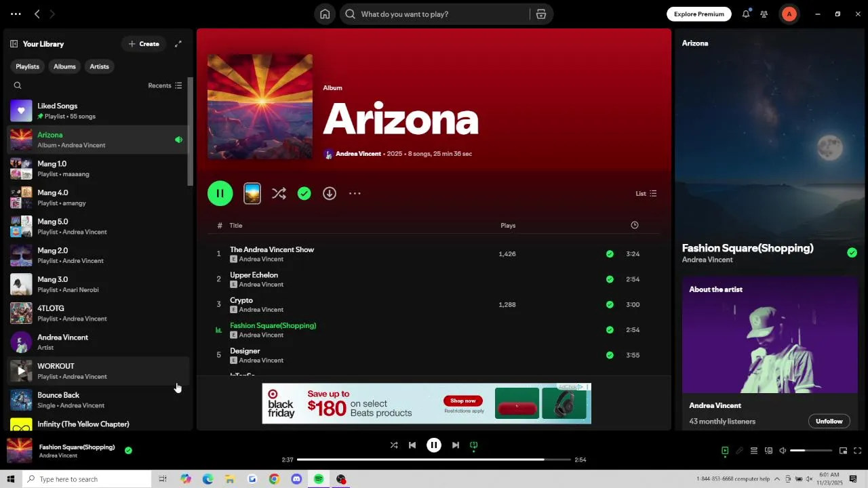This screenshot has height=488, width=868.
Task: Filter library by Artists
Action: point(99,66)
